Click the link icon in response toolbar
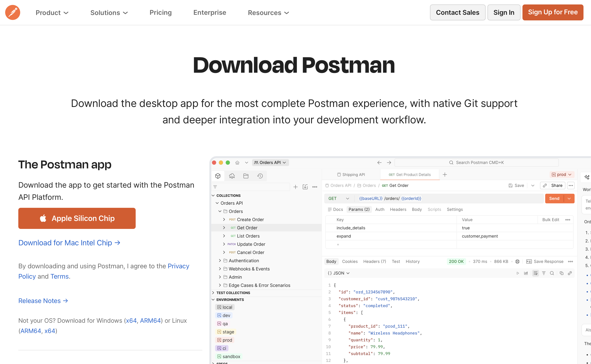Image resolution: width=591 pixels, height=364 pixels. 570,273
